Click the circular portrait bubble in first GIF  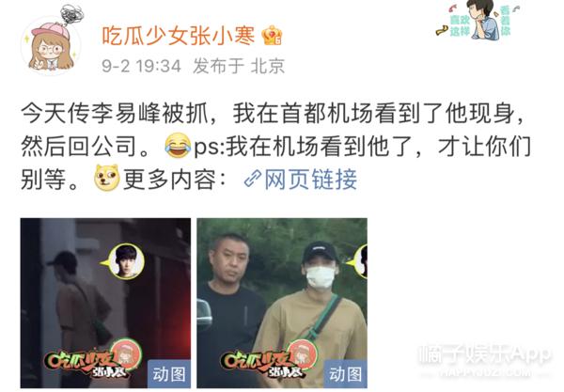[126, 261]
